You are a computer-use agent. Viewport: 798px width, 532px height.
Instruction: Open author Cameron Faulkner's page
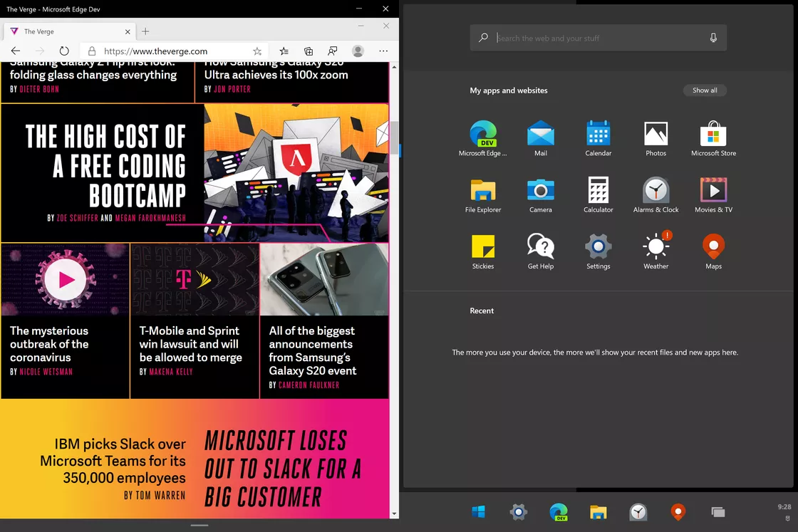(x=309, y=385)
